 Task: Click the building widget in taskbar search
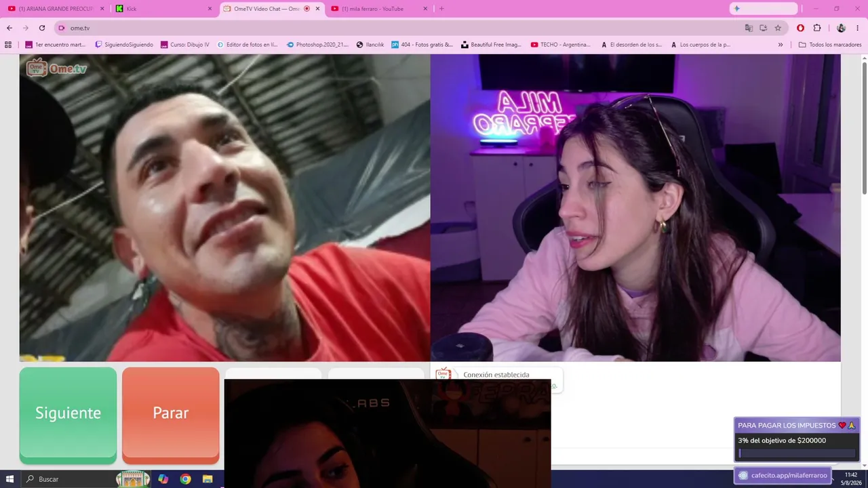(132, 479)
